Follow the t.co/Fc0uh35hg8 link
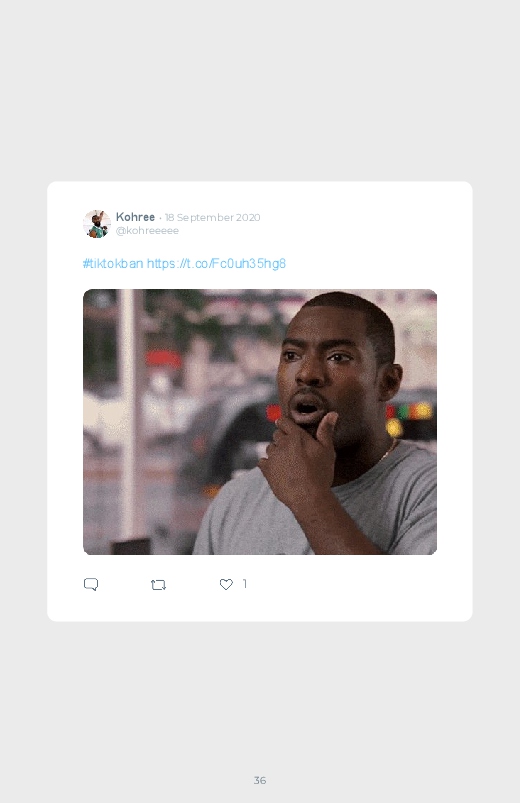This screenshot has width=520, height=803. (216, 263)
